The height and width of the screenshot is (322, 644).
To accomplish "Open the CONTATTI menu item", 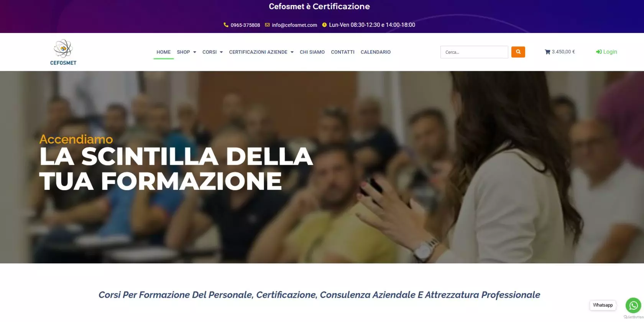I will 343,52.
